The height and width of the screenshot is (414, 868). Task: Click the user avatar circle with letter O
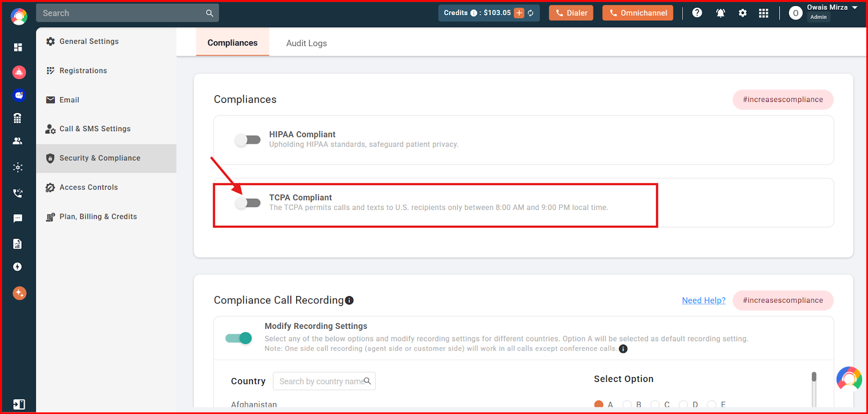click(x=795, y=13)
